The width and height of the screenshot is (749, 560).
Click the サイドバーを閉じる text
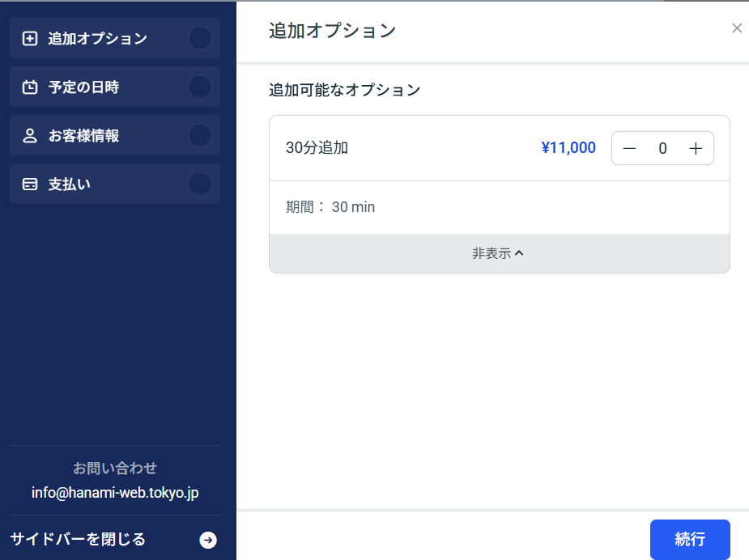(78, 539)
